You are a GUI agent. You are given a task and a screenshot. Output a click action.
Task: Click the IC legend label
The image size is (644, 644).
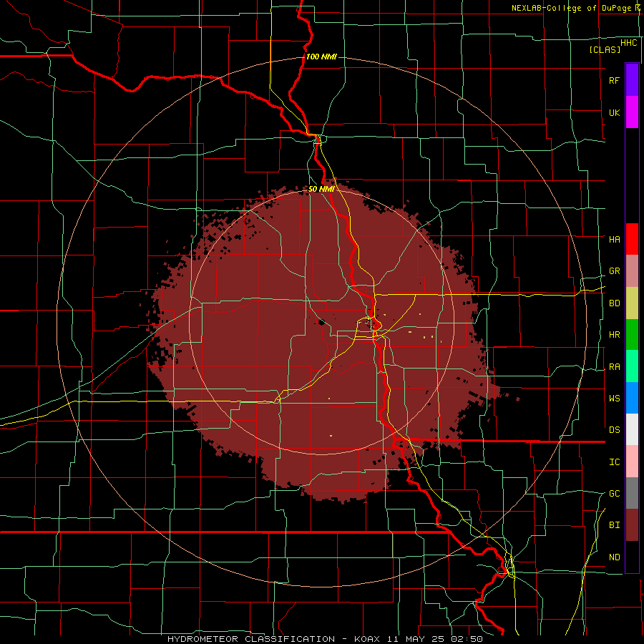614,462
